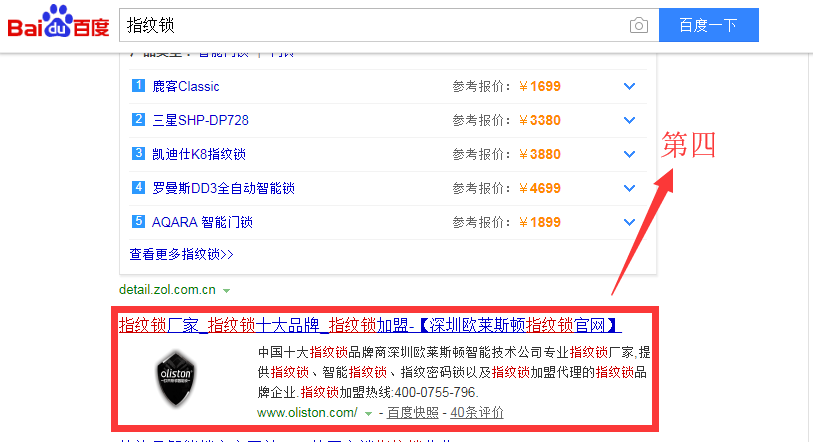Open the 深圳欧莱斯顿指纹锁官网 result title
The image size is (813, 442).
(x=370, y=325)
